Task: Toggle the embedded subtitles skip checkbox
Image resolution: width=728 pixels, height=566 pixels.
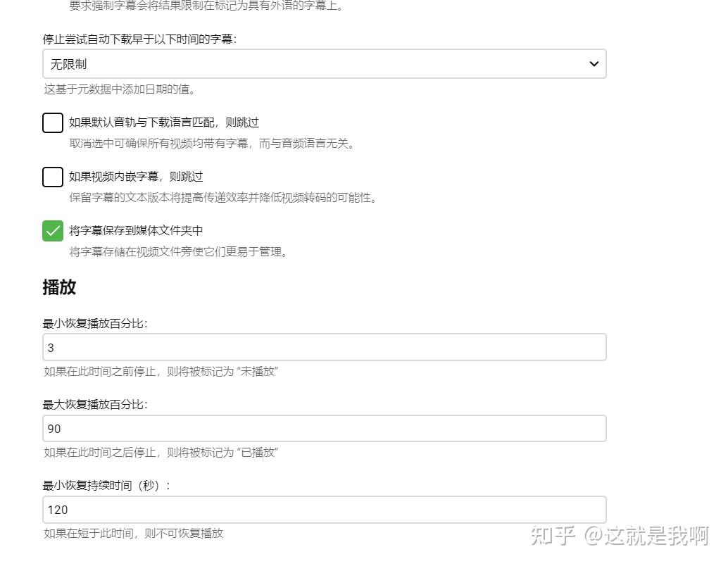Action: pyautogui.click(x=52, y=177)
